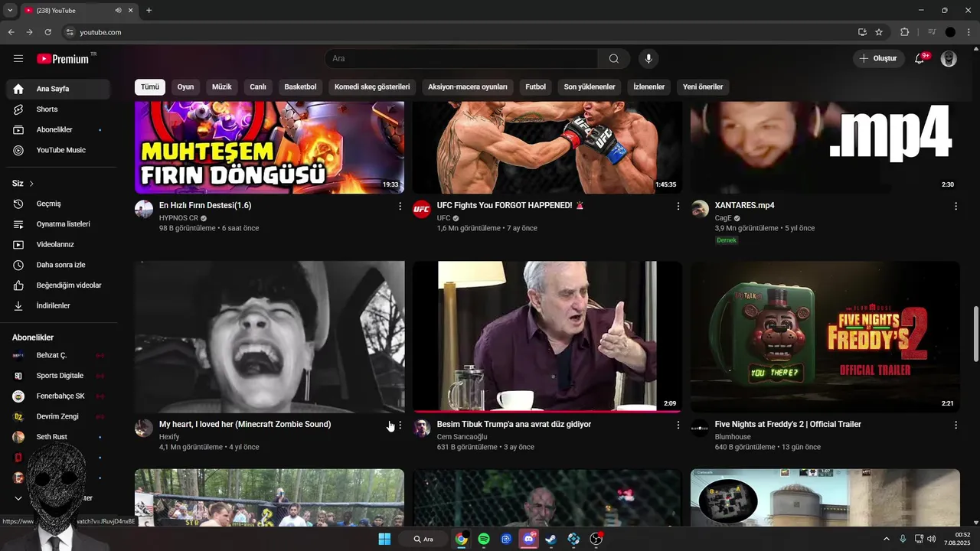Open XANTARES.mp4 video title

744,206
